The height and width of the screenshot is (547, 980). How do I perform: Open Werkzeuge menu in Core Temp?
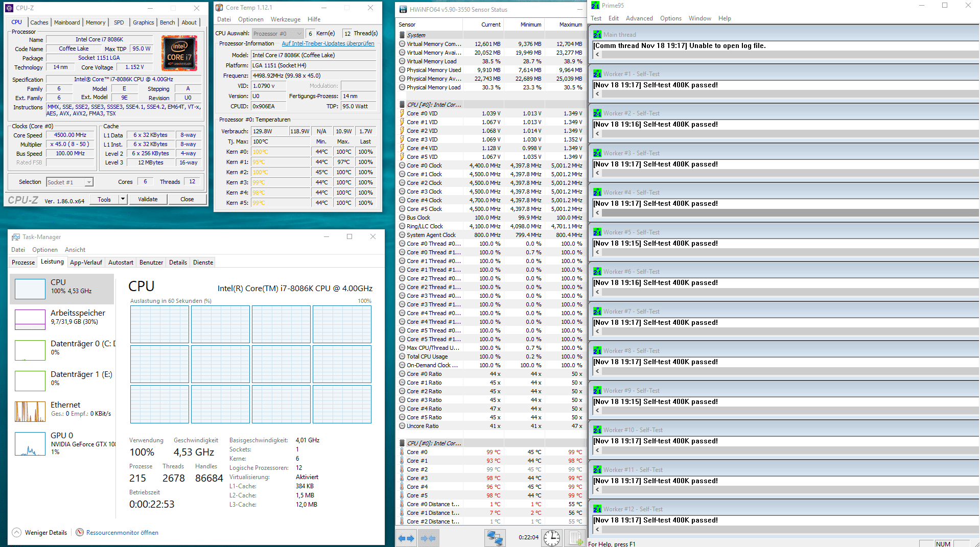click(286, 19)
